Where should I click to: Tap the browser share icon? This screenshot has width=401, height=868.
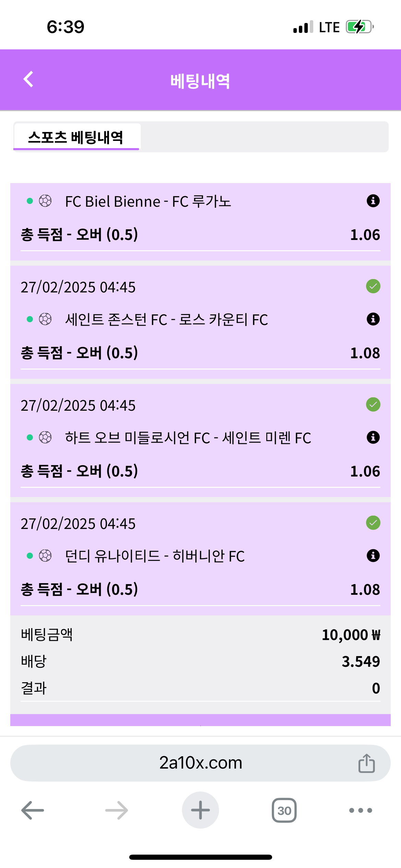(366, 763)
